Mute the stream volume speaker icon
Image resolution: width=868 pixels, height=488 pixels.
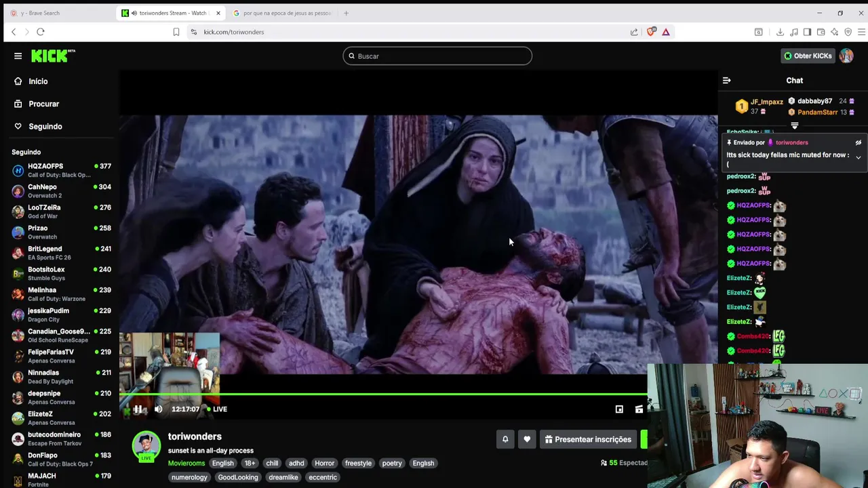pyautogui.click(x=158, y=409)
